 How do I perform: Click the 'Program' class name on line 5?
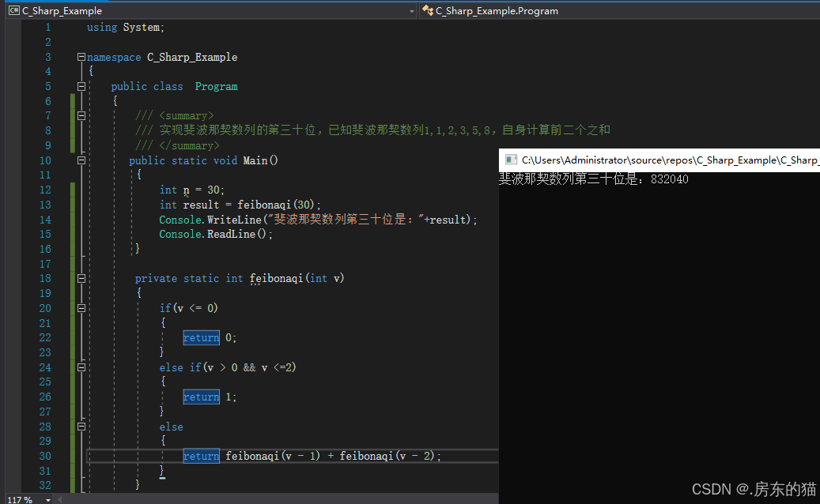(217, 86)
